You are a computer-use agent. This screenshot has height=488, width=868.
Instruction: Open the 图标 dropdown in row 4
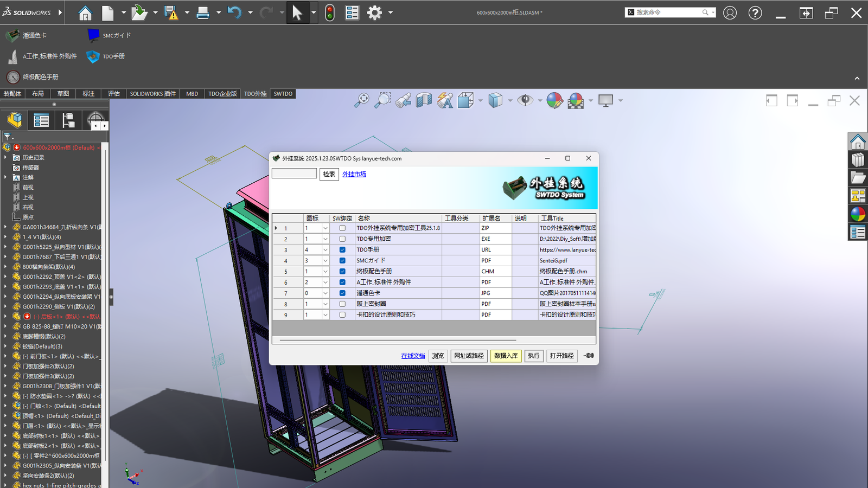point(325,261)
